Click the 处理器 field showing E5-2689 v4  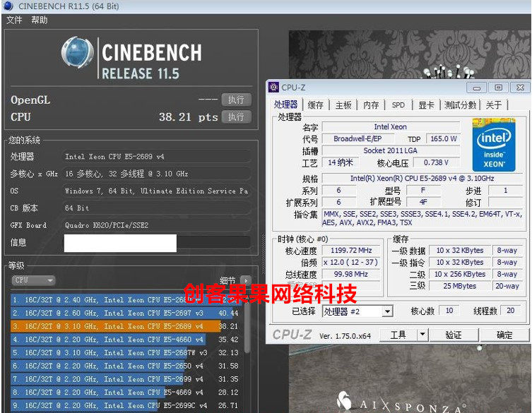point(157,157)
